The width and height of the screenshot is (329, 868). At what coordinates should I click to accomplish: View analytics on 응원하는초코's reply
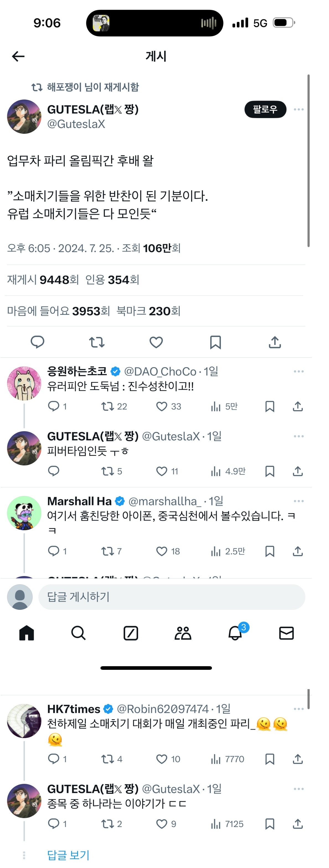point(224,406)
